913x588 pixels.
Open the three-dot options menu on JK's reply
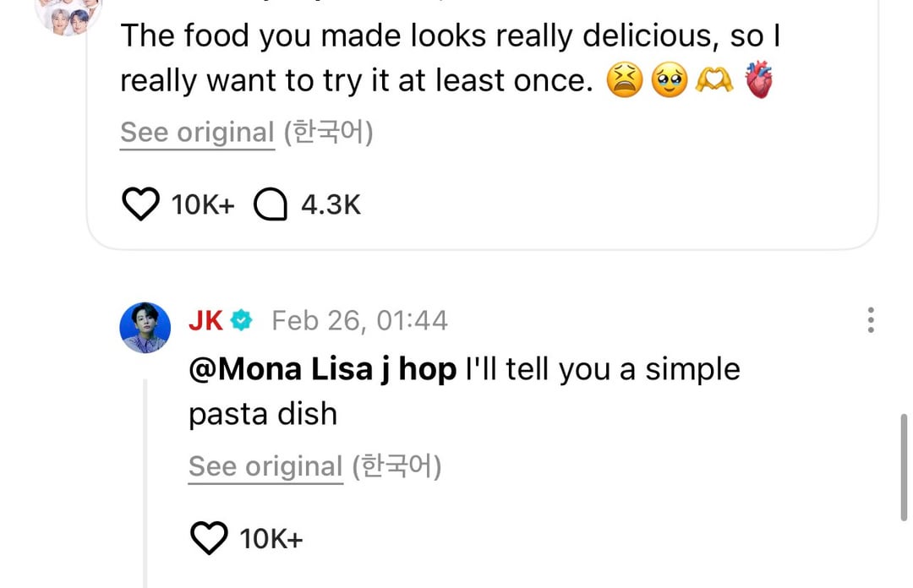pyautogui.click(x=871, y=320)
